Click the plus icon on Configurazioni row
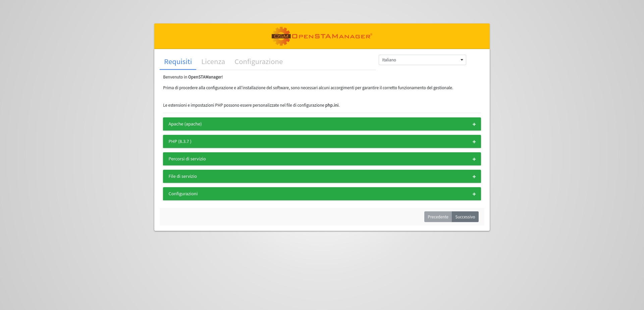This screenshot has width=644, height=310. [x=474, y=194]
